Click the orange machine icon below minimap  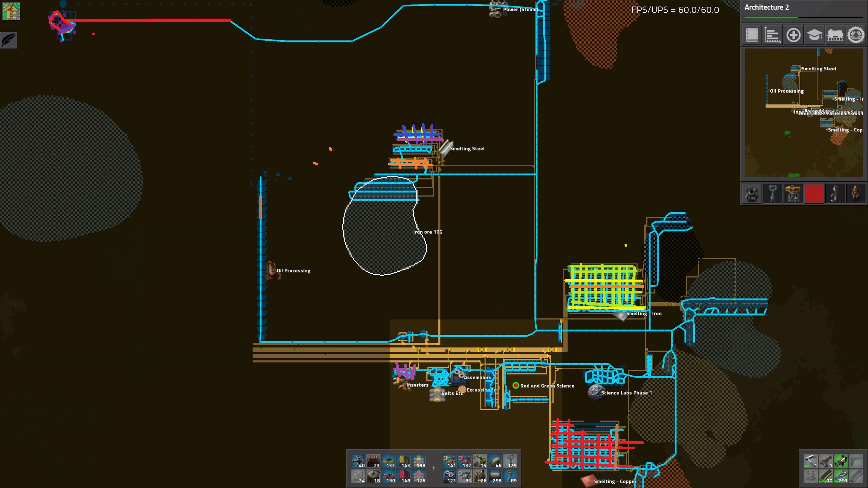click(793, 194)
